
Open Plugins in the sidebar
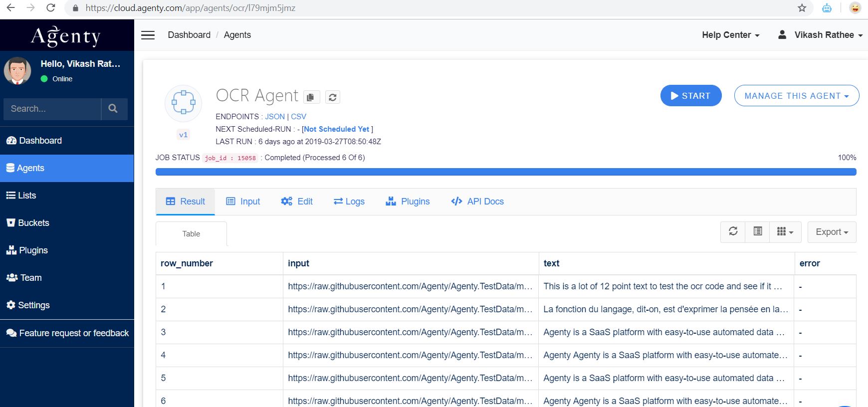tap(67, 250)
